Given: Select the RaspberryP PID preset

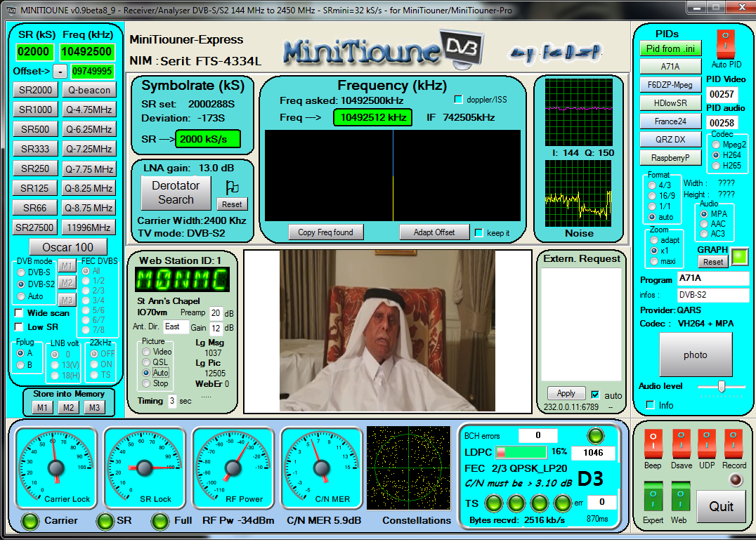Looking at the screenshot, I should click(x=671, y=158).
